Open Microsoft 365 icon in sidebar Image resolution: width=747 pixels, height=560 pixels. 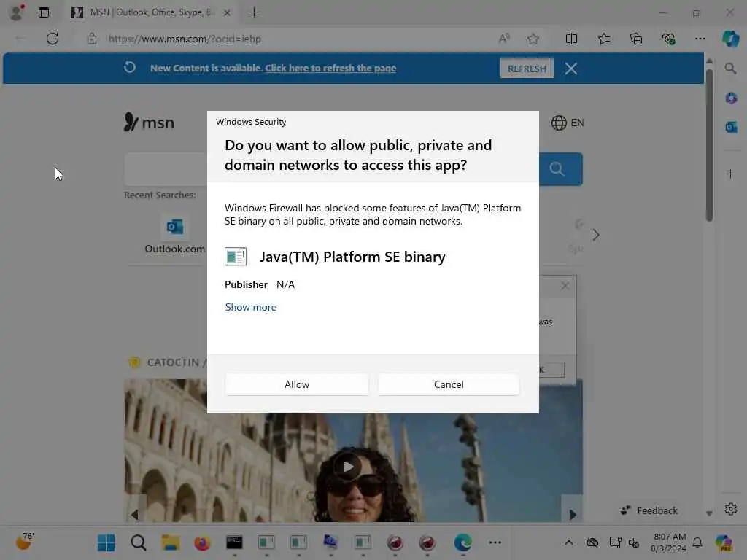pyautogui.click(x=731, y=98)
